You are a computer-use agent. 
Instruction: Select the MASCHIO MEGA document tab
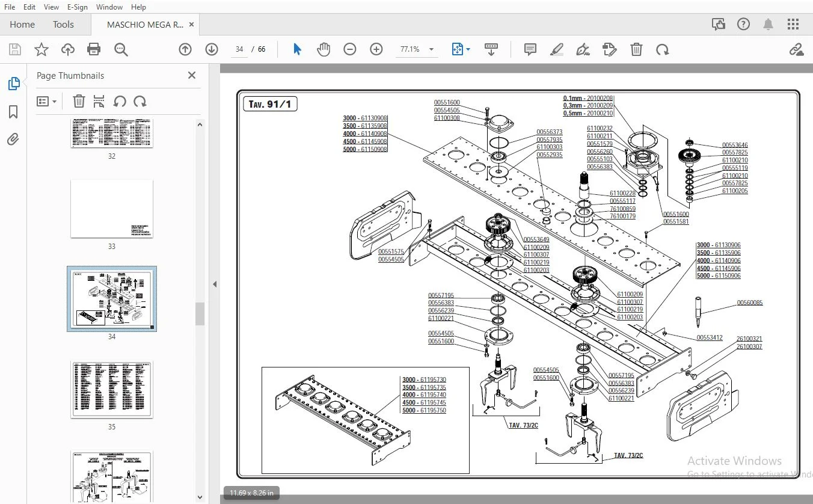pyautogui.click(x=145, y=25)
